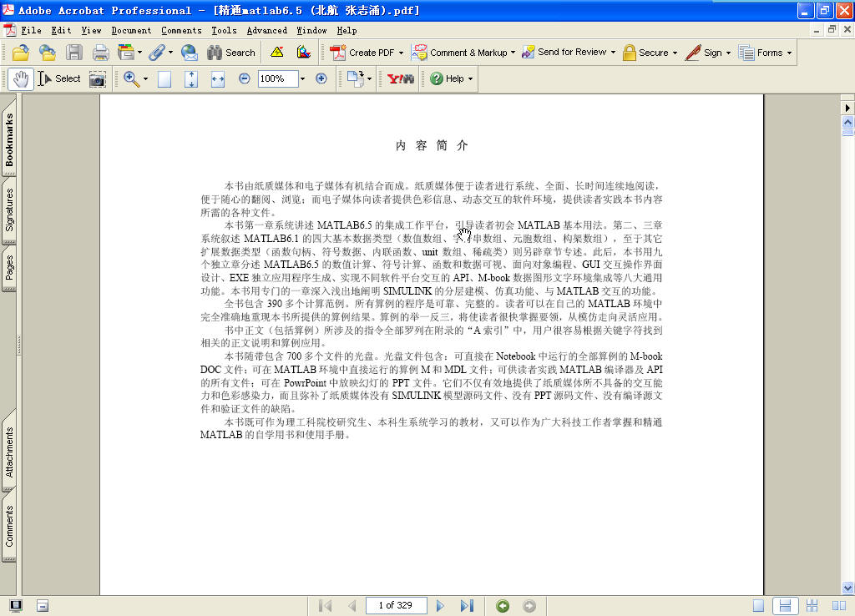Image resolution: width=855 pixels, height=616 pixels.
Task: Go to the previous page
Action: point(352,606)
